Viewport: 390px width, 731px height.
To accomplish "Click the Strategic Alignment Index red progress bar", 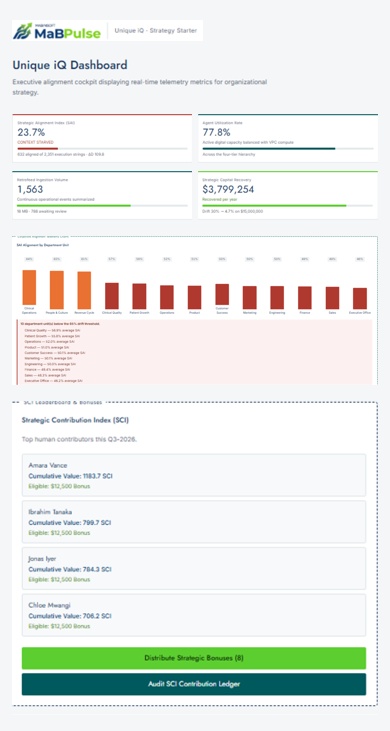I will pyautogui.click(x=38, y=148).
